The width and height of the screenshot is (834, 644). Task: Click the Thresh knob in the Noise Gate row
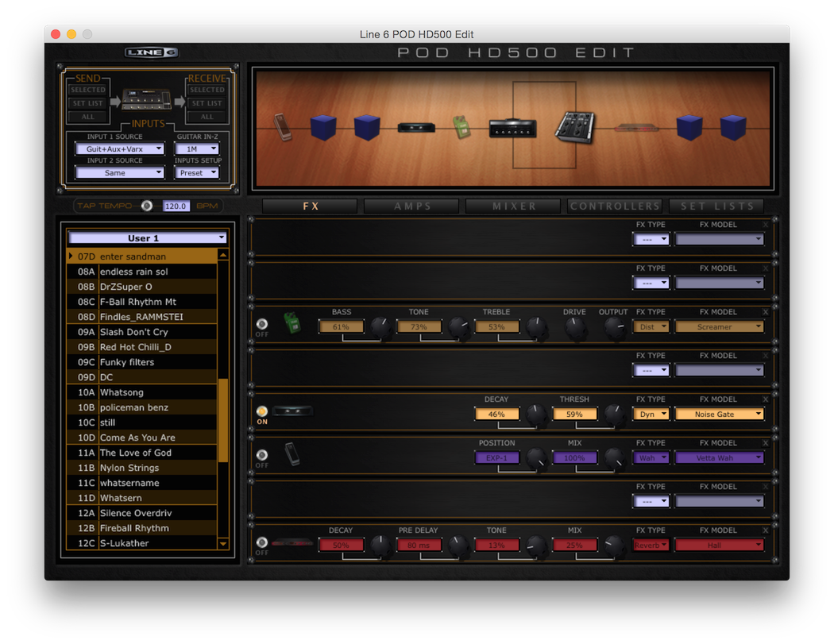614,415
